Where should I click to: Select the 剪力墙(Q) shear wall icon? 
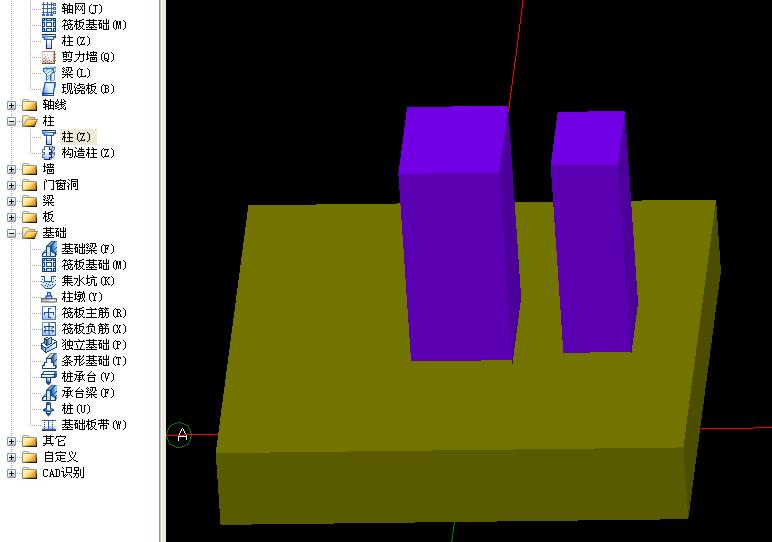click(x=49, y=57)
